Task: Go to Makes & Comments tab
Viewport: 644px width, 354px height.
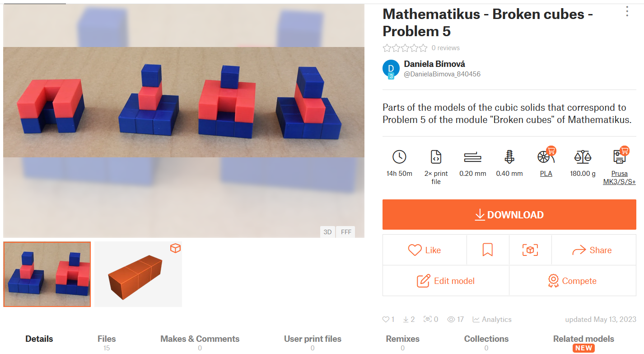Action: (200, 339)
